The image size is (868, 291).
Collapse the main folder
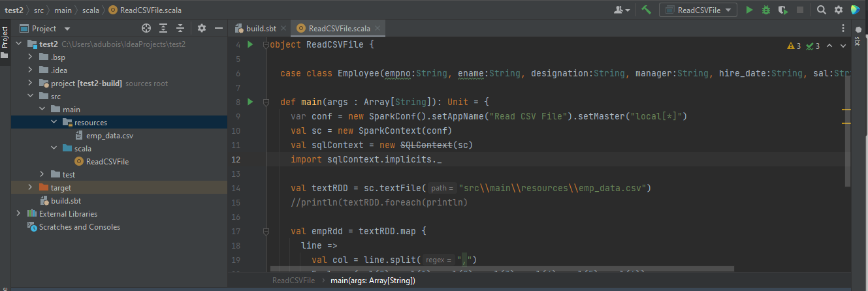[x=42, y=109]
